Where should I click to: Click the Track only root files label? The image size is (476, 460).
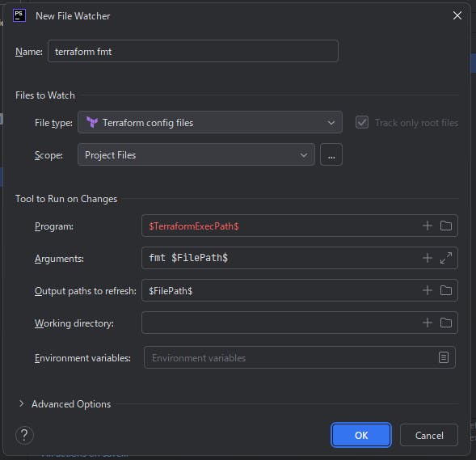[x=416, y=123]
